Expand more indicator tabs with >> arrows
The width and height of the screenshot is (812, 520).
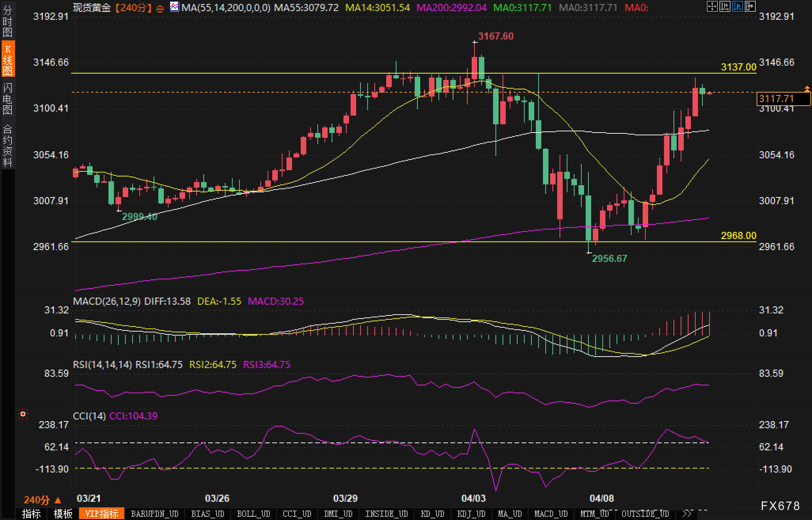(x=687, y=514)
